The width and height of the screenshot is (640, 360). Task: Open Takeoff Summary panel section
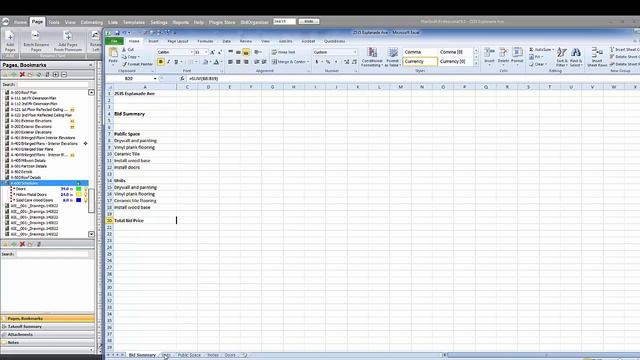pyautogui.click(x=47, y=327)
